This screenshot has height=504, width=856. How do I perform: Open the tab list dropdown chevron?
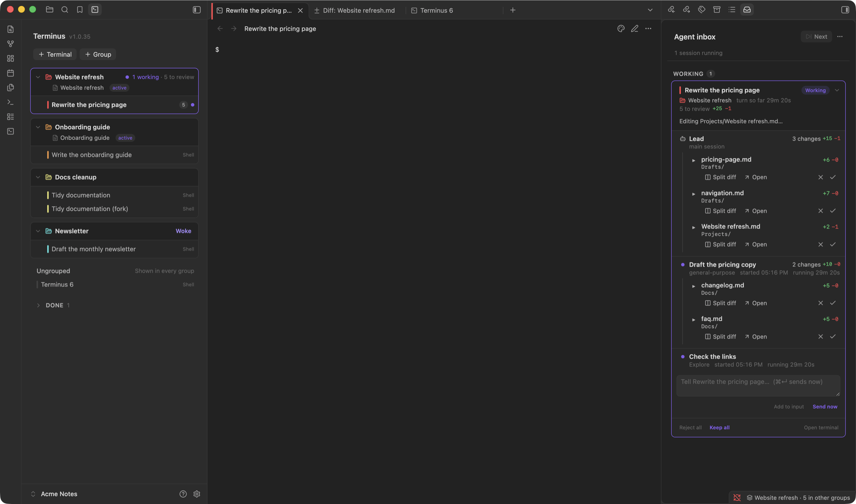[x=650, y=10]
